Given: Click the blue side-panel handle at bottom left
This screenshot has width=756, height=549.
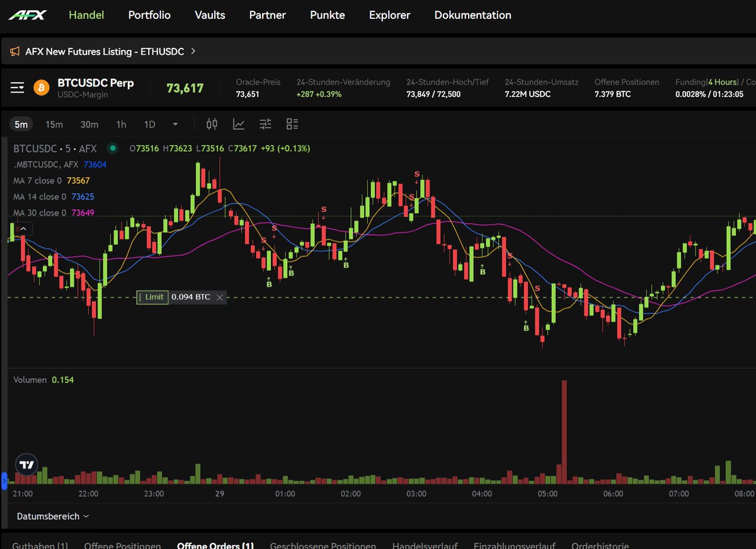Looking at the screenshot, I should click(x=4, y=481).
